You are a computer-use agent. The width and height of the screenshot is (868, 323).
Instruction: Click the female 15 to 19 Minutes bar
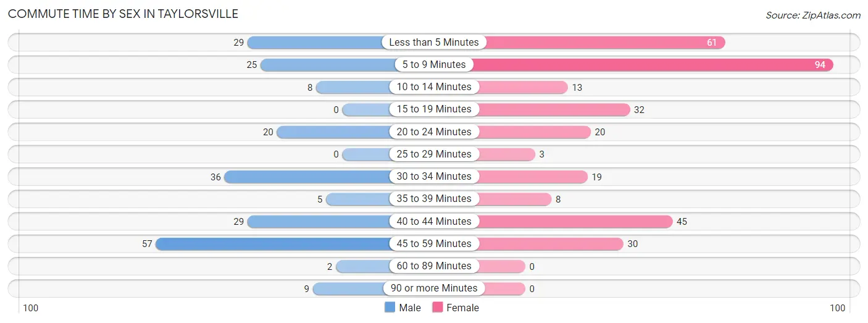(x=553, y=109)
